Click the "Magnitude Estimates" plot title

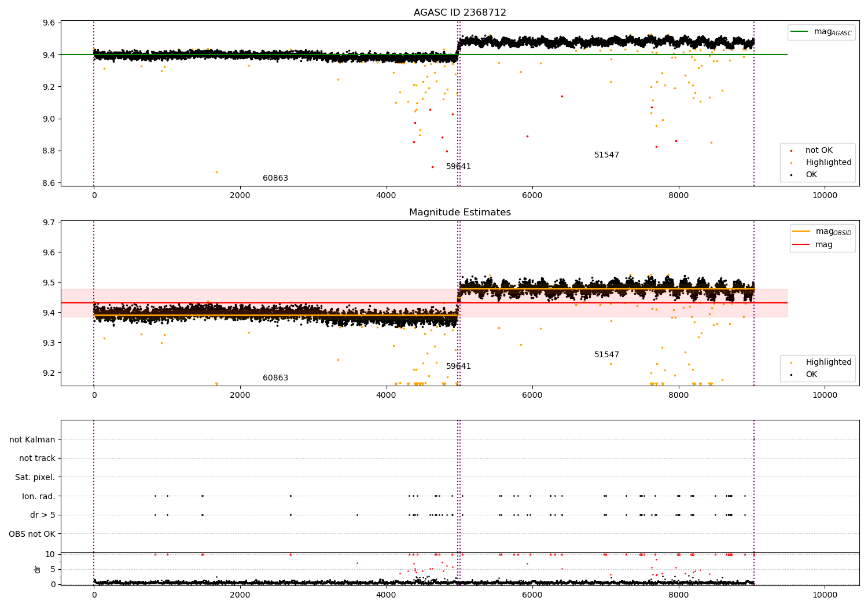460,213
